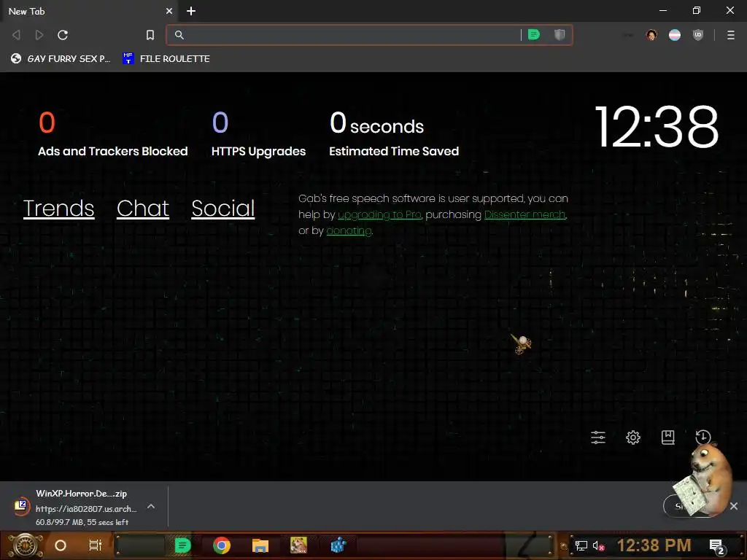Open the Chat link

click(x=143, y=209)
